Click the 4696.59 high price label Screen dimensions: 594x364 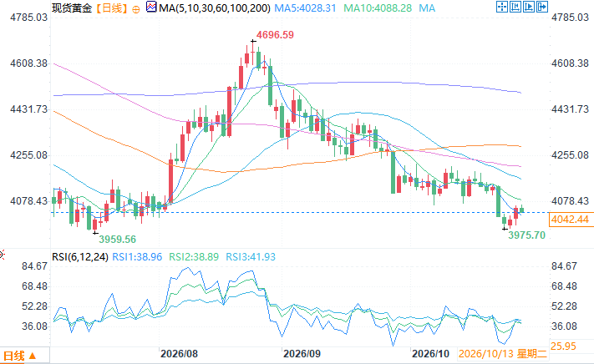275,35
